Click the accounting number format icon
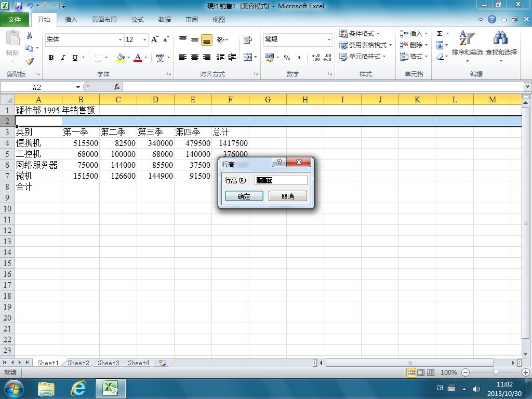This screenshot has width=532, height=399. (270, 57)
